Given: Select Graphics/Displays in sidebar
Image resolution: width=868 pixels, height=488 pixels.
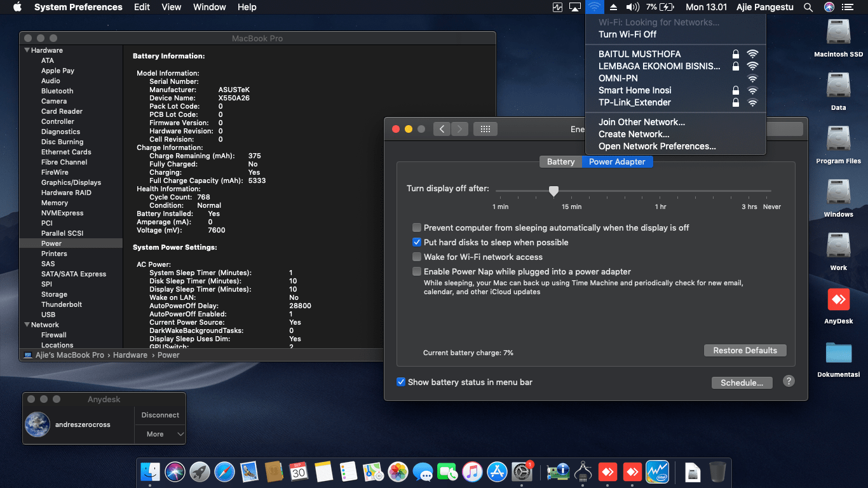Looking at the screenshot, I should (x=71, y=182).
